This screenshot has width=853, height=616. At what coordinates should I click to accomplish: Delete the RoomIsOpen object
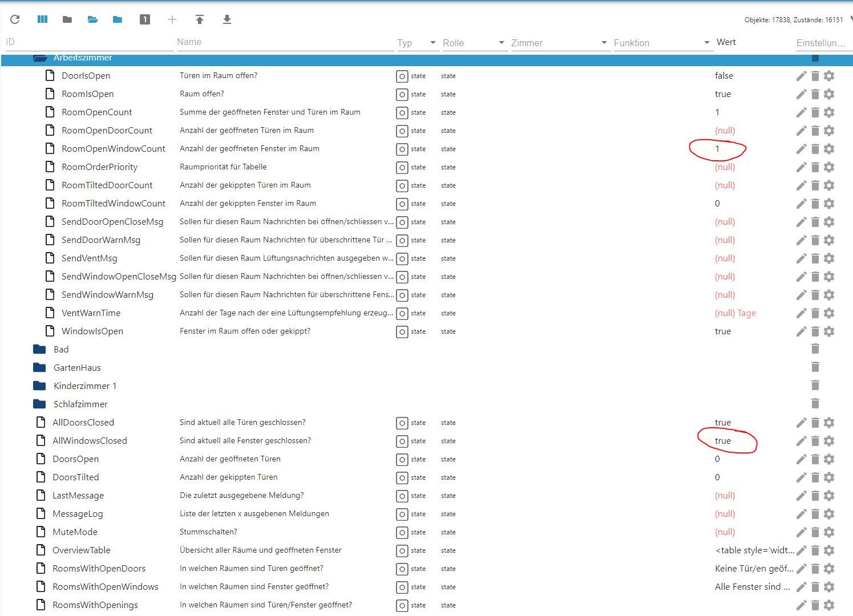click(x=815, y=94)
